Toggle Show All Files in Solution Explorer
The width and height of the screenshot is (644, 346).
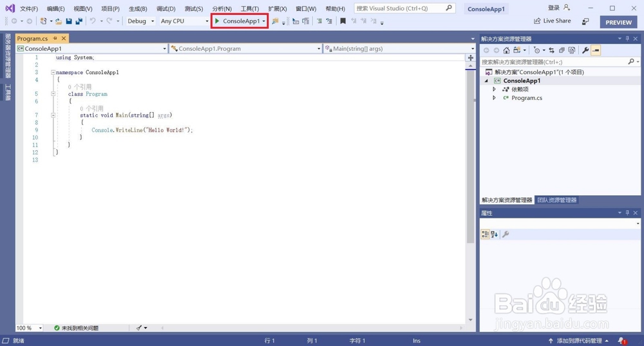click(572, 50)
